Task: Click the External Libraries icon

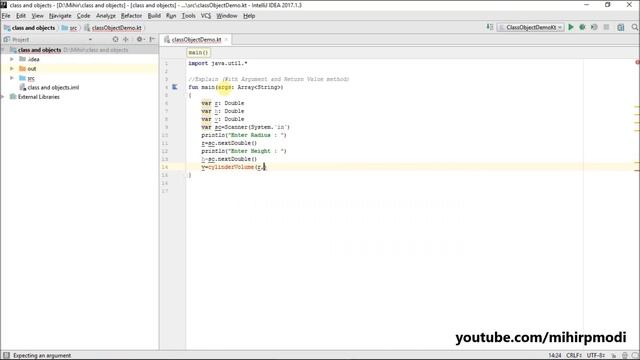Action: [x=13, y=97]
